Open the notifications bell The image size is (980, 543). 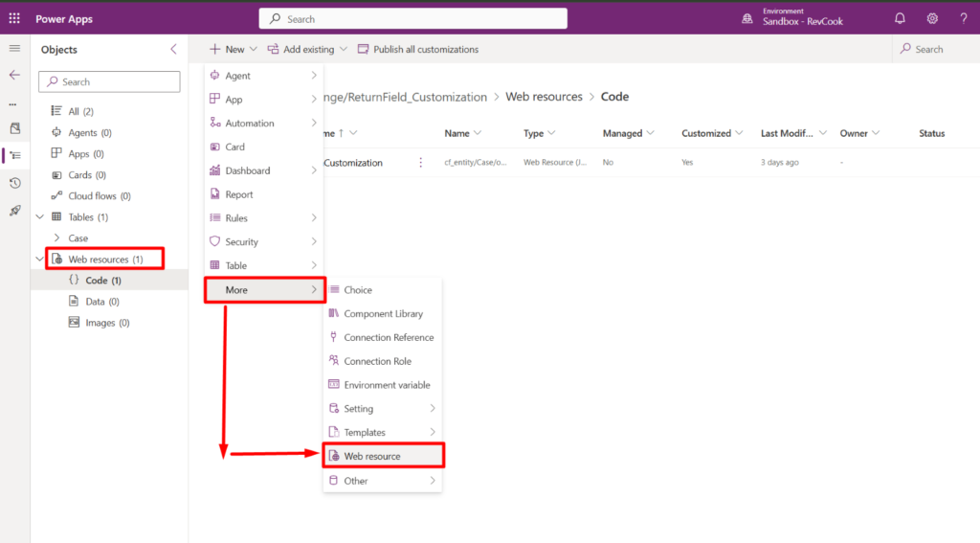[900, 19]
